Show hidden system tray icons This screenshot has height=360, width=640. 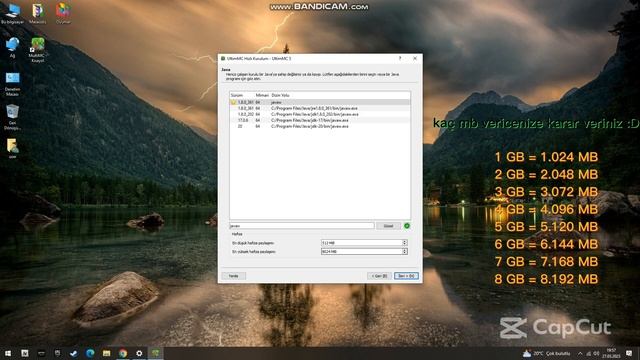tap(580, 353)
